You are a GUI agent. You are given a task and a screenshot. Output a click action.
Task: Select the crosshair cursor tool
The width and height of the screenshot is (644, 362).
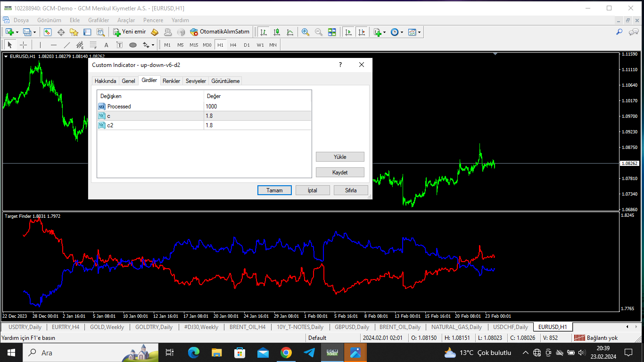[23, 45]
